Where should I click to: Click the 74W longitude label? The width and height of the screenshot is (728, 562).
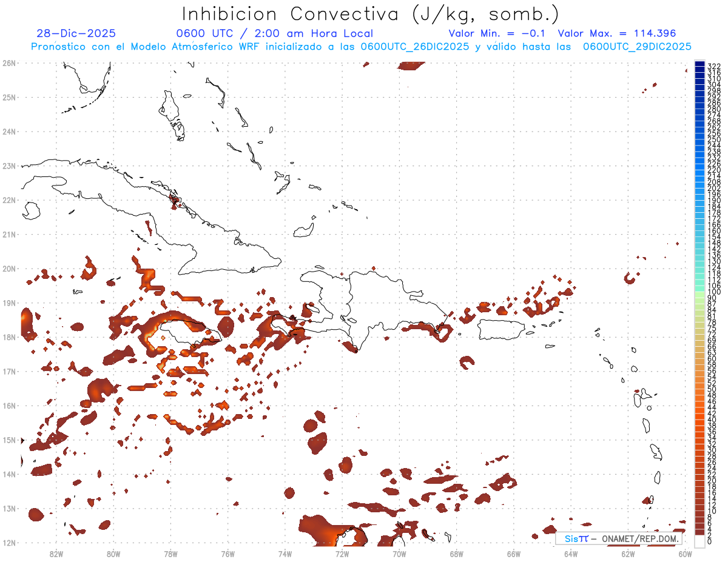tap(285, 553)
